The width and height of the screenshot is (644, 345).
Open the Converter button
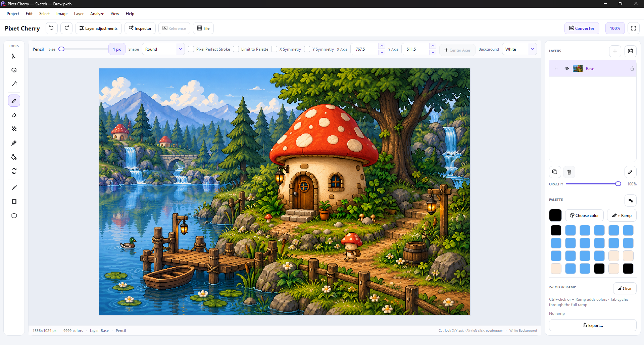point(582,28)
